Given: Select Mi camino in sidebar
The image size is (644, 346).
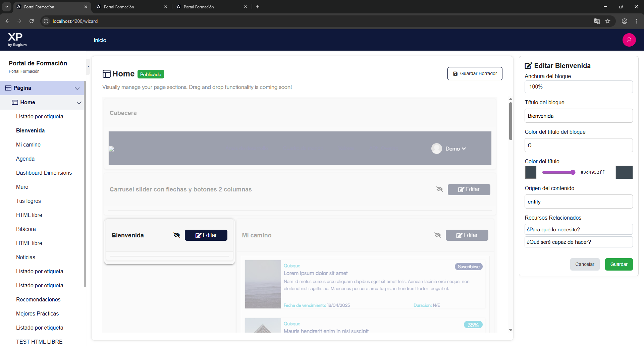Looking at the screenshot, I should 28,145.
